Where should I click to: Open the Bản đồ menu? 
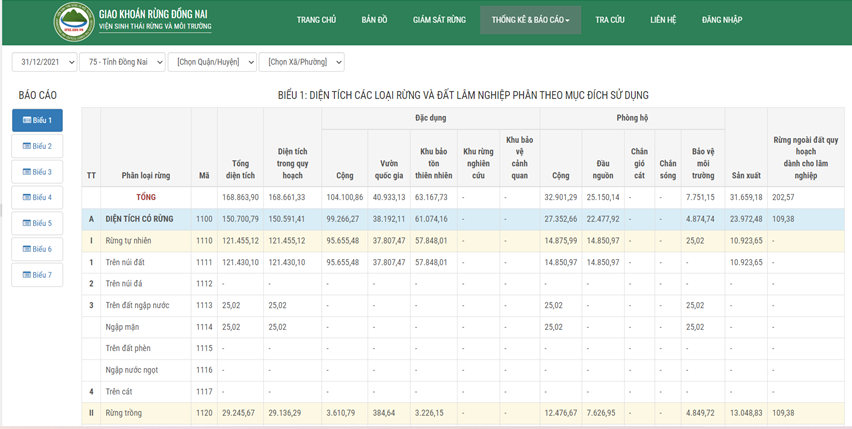374,20
